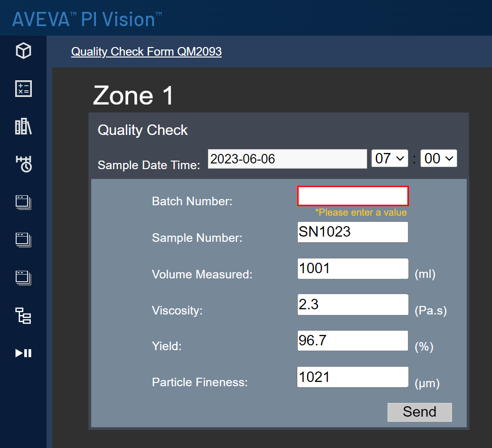Screen dimensions: 492x448
Task: Open the hours dropdown showing 07
Action: point(389,158)
